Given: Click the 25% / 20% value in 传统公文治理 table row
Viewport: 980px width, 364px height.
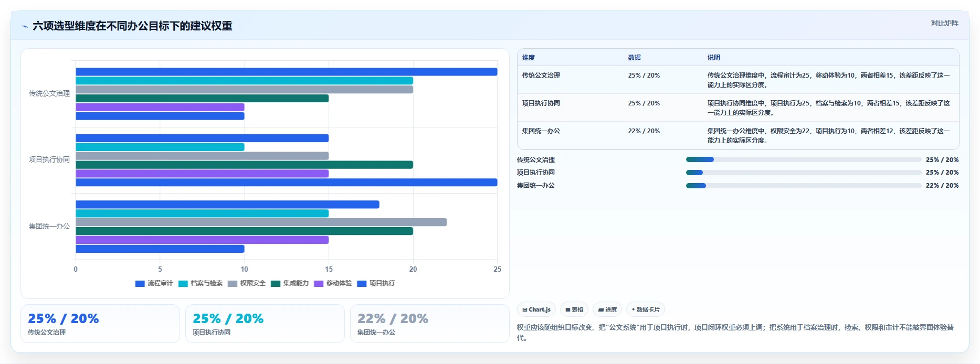Looking at the screenshot, I should point(644,76).
